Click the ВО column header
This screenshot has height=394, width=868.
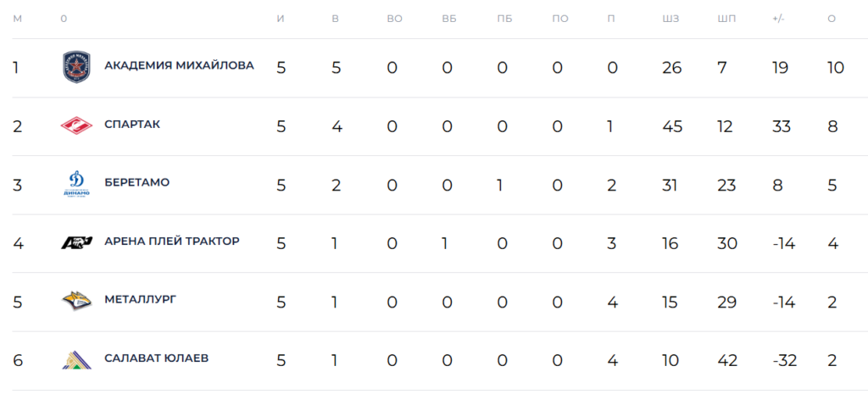(x=395, y=19)
